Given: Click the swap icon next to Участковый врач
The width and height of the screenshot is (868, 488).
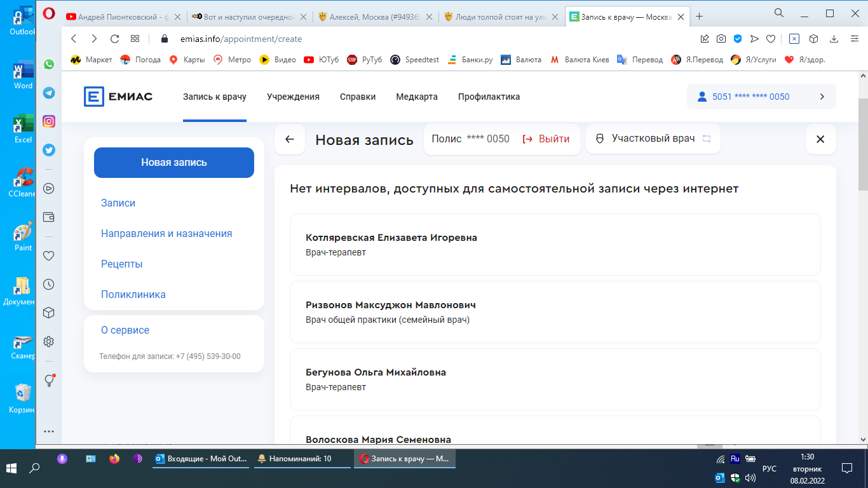Looking at the screenshot, I should pos(707,139).
